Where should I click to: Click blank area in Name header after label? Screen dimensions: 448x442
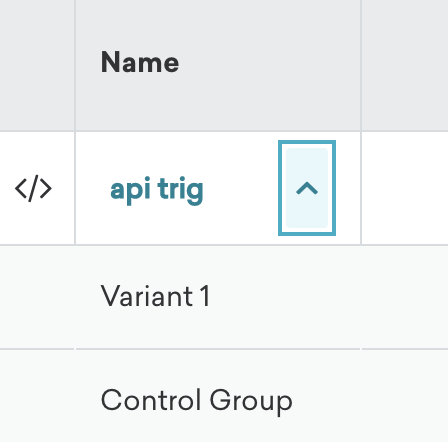click(269, 63)
